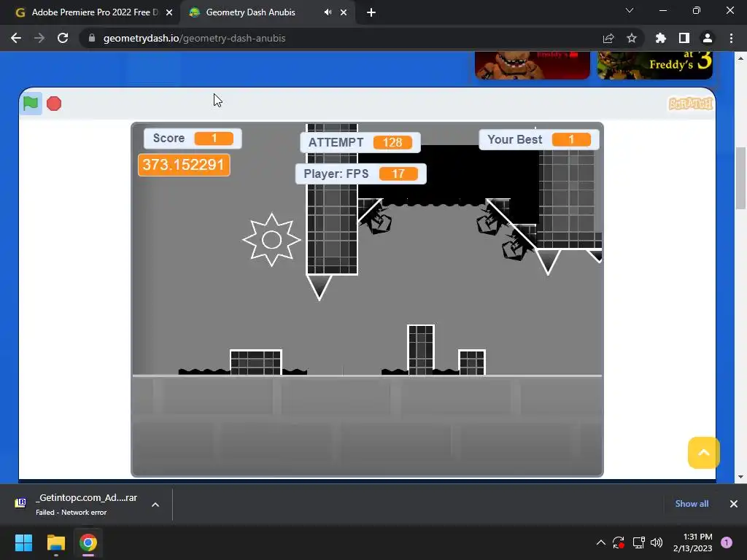
Task: Click the yellow scroll-to-top arrow button
Action: coord(704,452)
